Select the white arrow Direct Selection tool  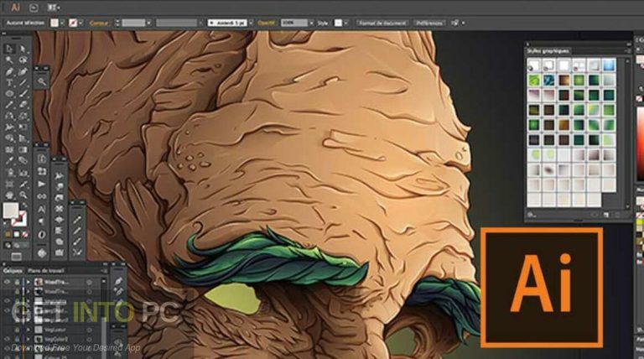[23, 49]
